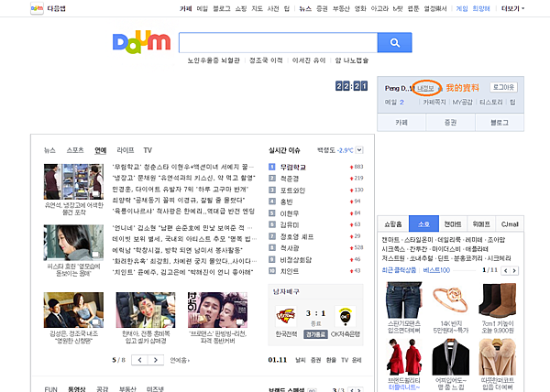Show previous shopping page beside 1/11

[505, 270]
